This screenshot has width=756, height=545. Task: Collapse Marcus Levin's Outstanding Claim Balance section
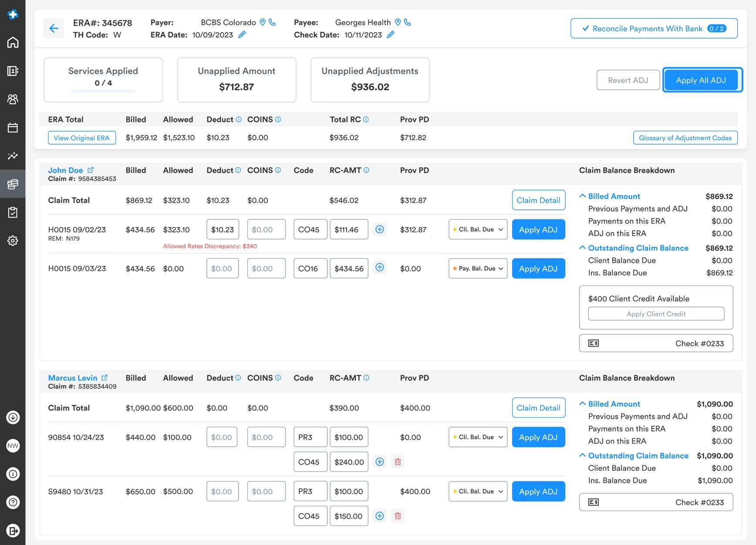582,456
